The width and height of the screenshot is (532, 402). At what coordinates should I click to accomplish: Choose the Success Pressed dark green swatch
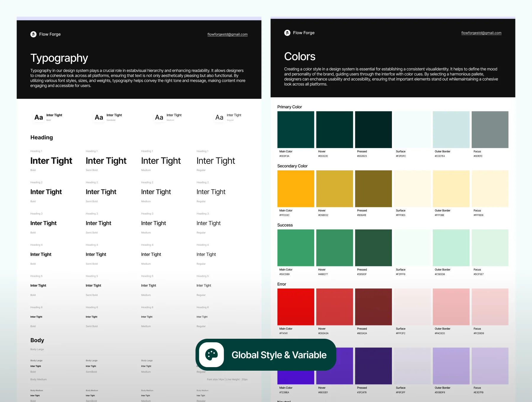point(374,248)
